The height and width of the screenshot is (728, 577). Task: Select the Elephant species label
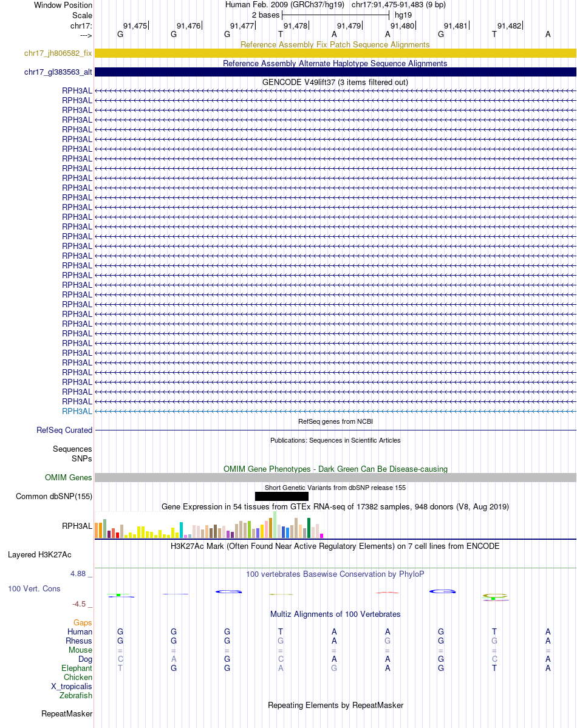pos(77,668)
